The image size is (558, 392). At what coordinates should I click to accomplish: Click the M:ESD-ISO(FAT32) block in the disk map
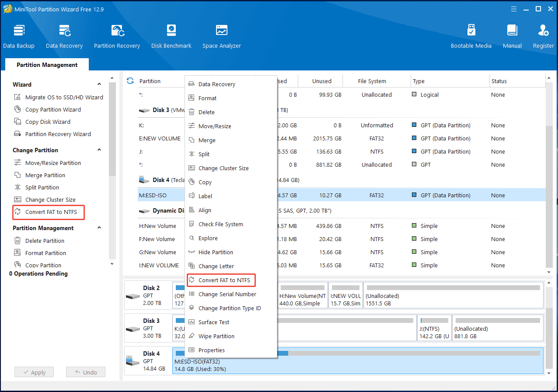(x=358, y=361)
